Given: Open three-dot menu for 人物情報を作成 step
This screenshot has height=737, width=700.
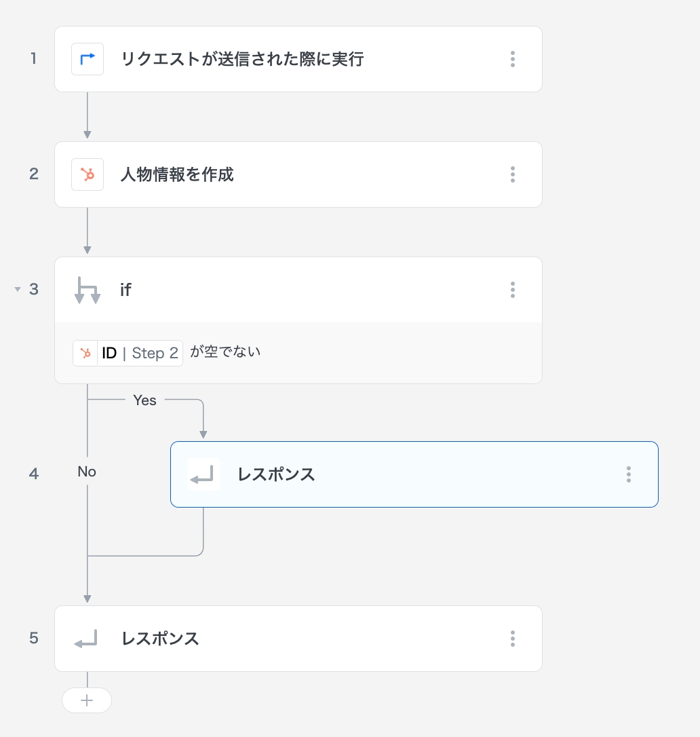Looking at the screenshot, I should click(x=513, y=174).
